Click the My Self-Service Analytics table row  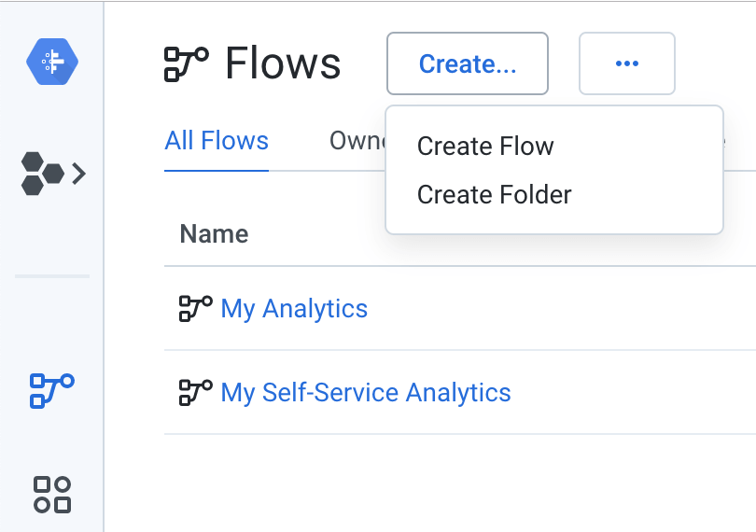click(460, 393)
